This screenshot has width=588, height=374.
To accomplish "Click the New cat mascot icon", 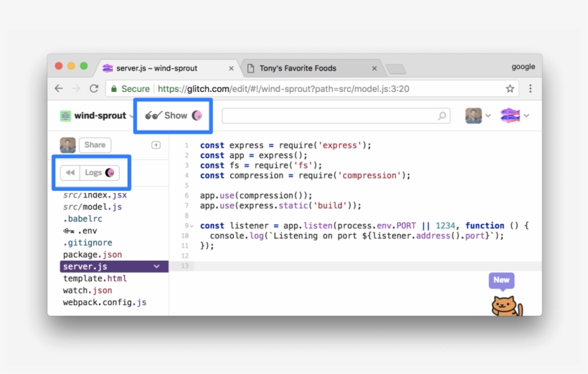I will click(x=505, y=304).
